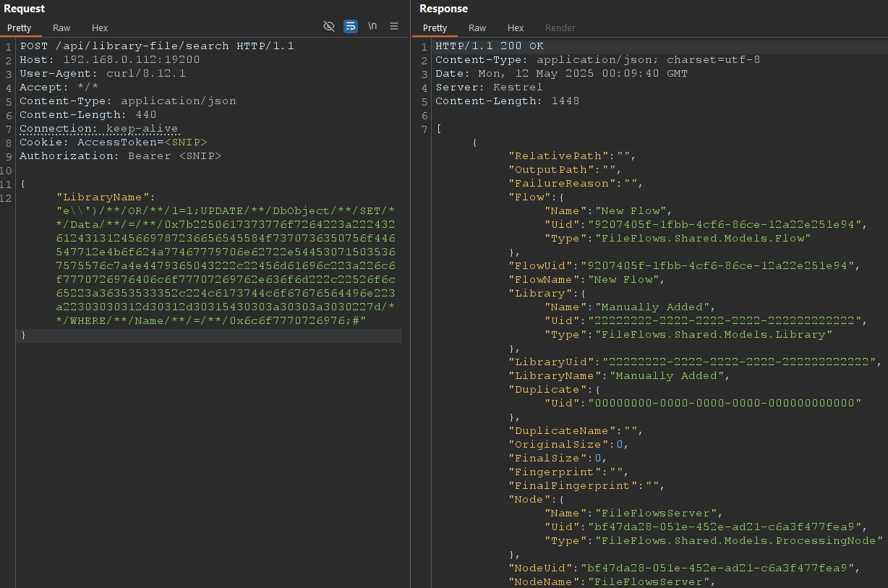The height and width of the screenshot is (588, 888).
Task: Click the Connection: keep-alive header
Action: (98, 128)
